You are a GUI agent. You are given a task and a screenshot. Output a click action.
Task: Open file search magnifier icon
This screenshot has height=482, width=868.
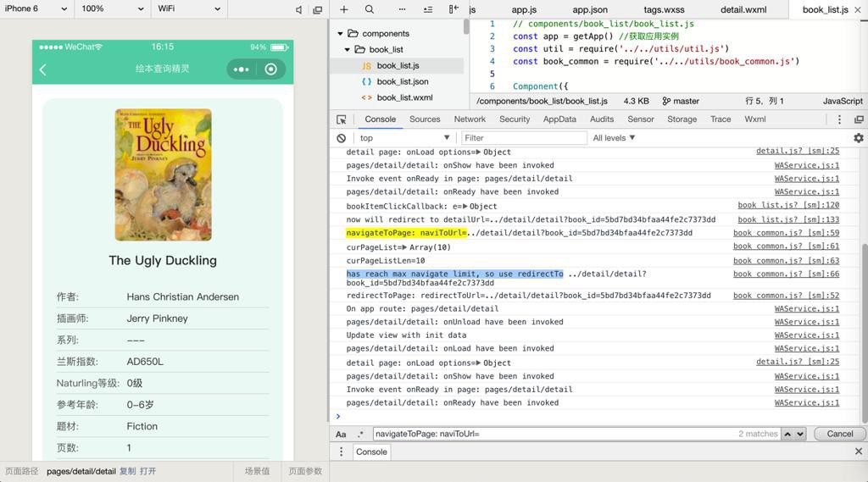[370, 9]
